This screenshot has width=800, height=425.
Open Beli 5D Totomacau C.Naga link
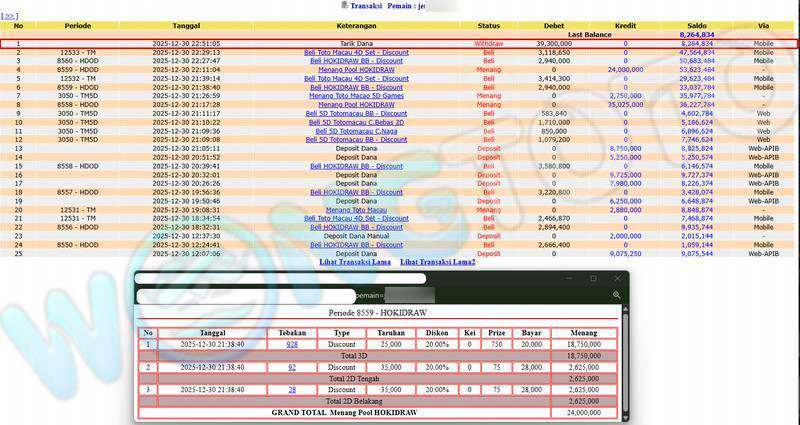point(357,131)
